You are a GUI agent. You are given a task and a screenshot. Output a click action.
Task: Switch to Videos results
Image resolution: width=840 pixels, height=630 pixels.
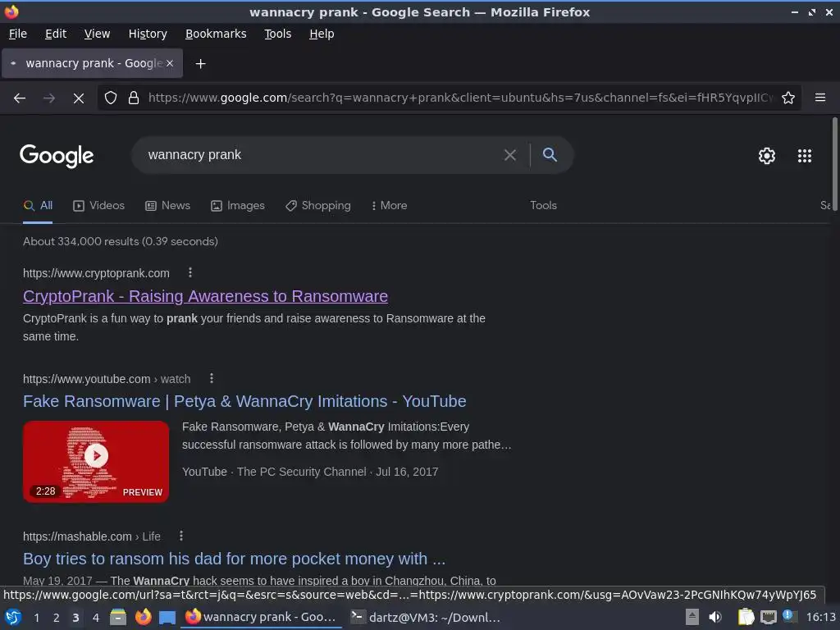point(98,206)
